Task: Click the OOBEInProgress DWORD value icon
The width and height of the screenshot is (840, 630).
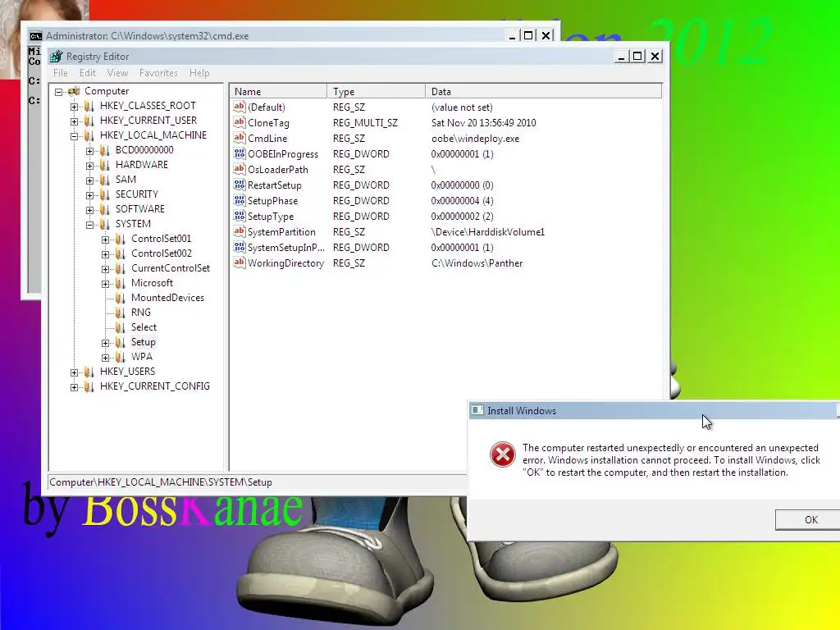Action: (240, 153)
